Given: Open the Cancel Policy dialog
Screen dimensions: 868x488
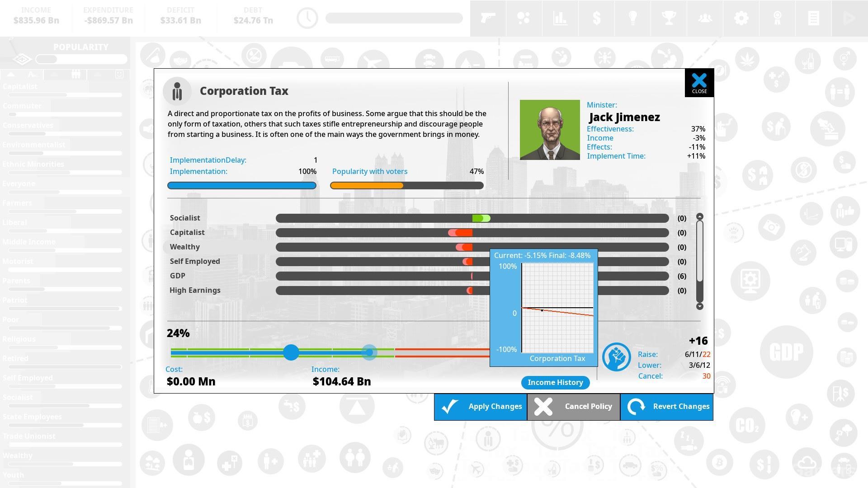Looking at the screenshot, I should point(573,406).
